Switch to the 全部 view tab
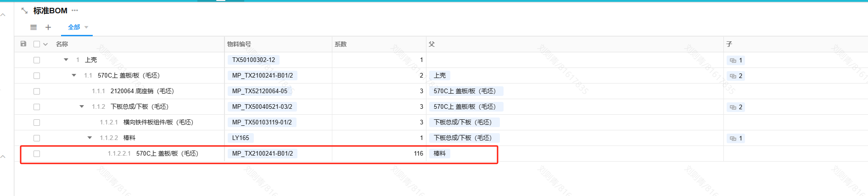868x196 pixels. pyautogui.click(x=73, y=28)
